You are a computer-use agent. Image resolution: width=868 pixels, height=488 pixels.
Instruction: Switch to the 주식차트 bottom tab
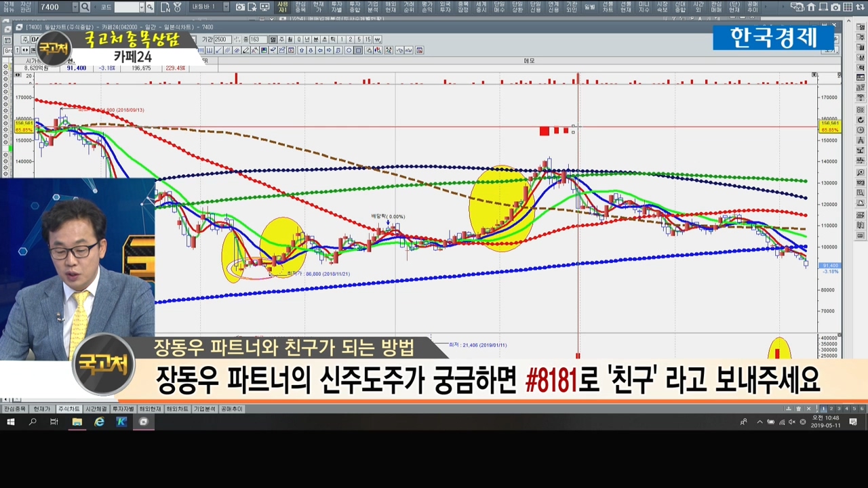tap(68, 409)
